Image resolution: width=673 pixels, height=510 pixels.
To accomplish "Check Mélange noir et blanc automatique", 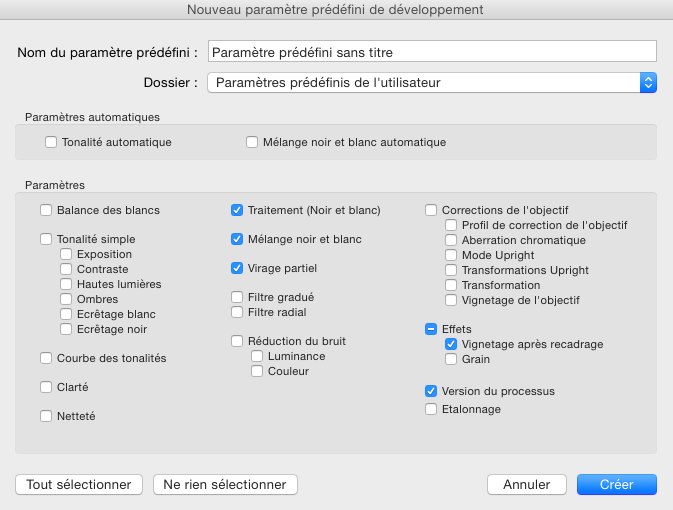I will [x=253, y=142].
